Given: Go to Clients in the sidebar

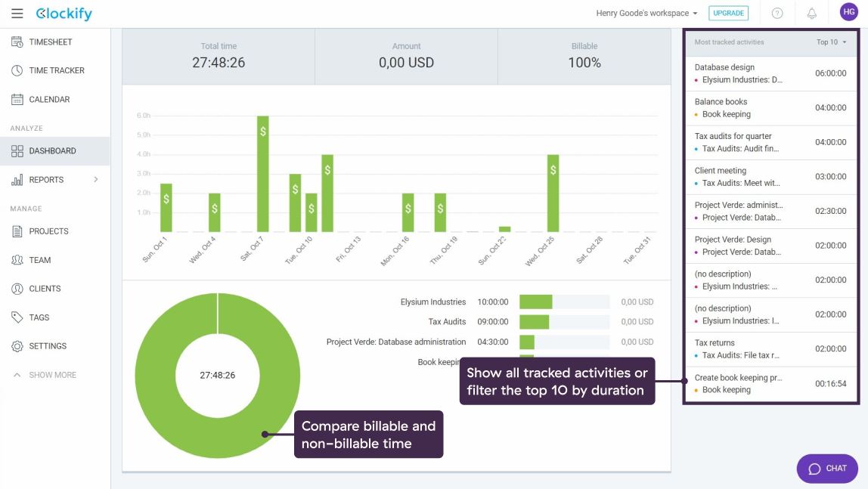Looking at the screenshot, I should click(45, 289).
